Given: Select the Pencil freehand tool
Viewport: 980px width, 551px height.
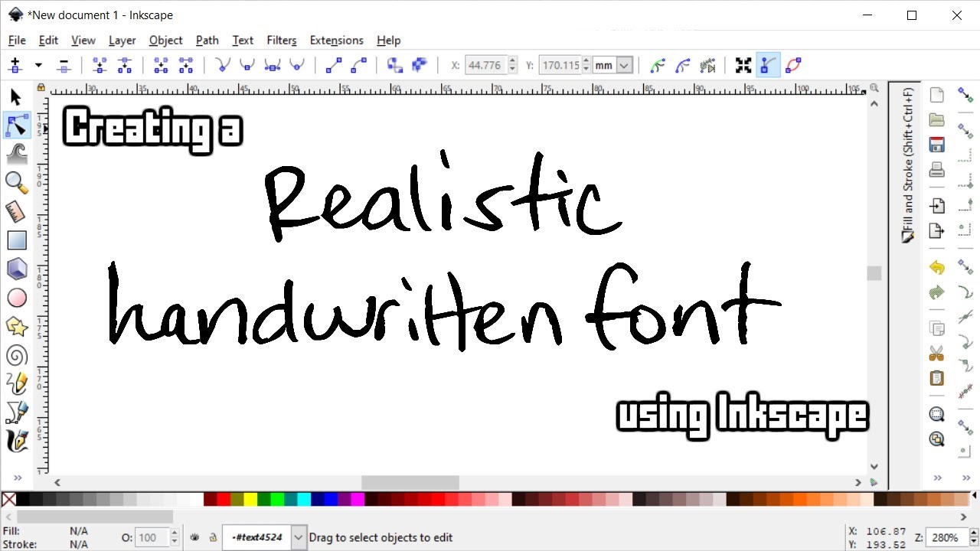Looking at the screenshot, I should [16, 383].
